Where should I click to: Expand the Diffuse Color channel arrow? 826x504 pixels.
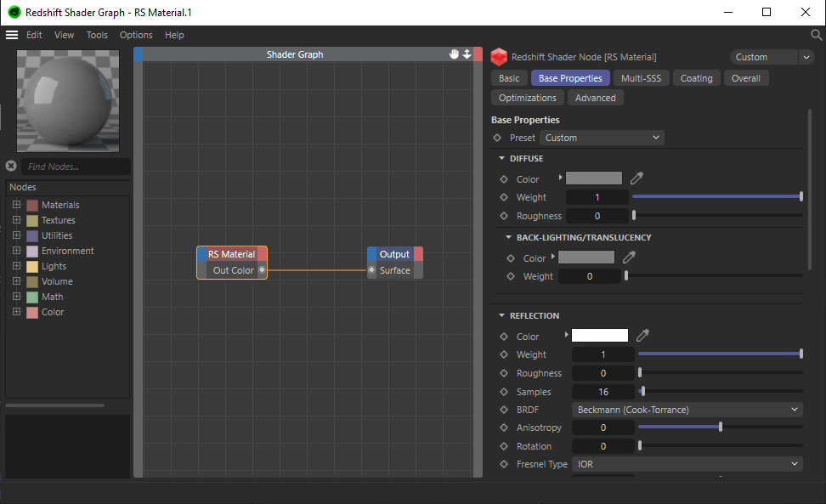tap(561, 178)
